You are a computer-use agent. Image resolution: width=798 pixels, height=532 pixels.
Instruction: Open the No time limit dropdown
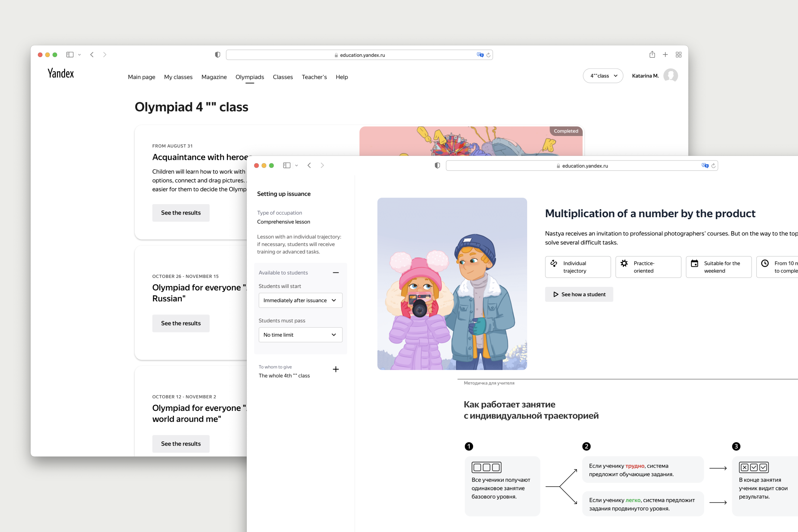click(300, 335)
